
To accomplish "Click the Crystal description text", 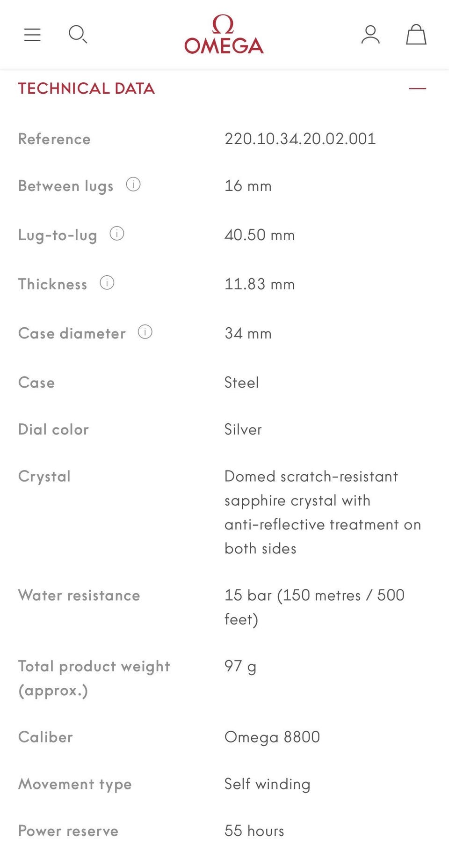I will click(323, 512).
